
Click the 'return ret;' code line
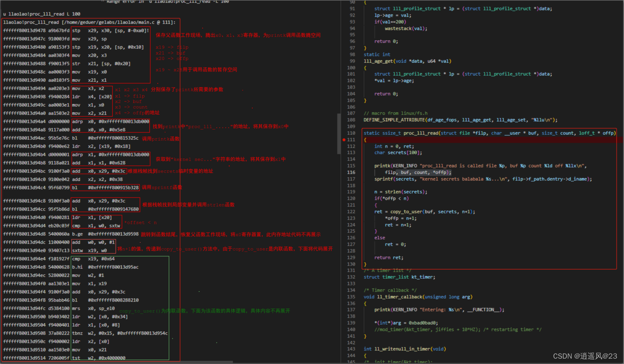click(388, 258)
